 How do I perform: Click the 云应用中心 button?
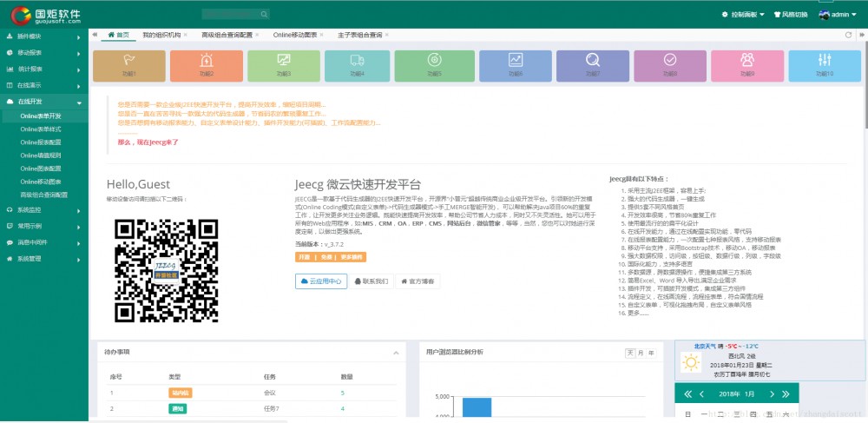(x=321, y=281)
